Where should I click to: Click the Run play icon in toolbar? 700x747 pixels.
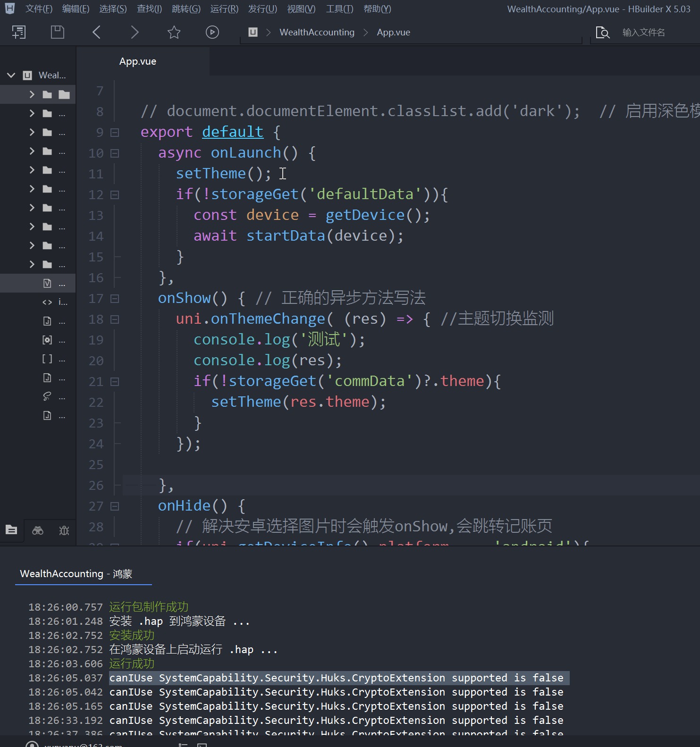(212, 32)
